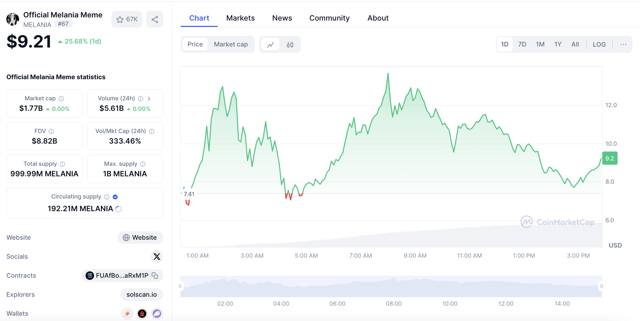Toggle chart to Market cap view

click(231, 44)
